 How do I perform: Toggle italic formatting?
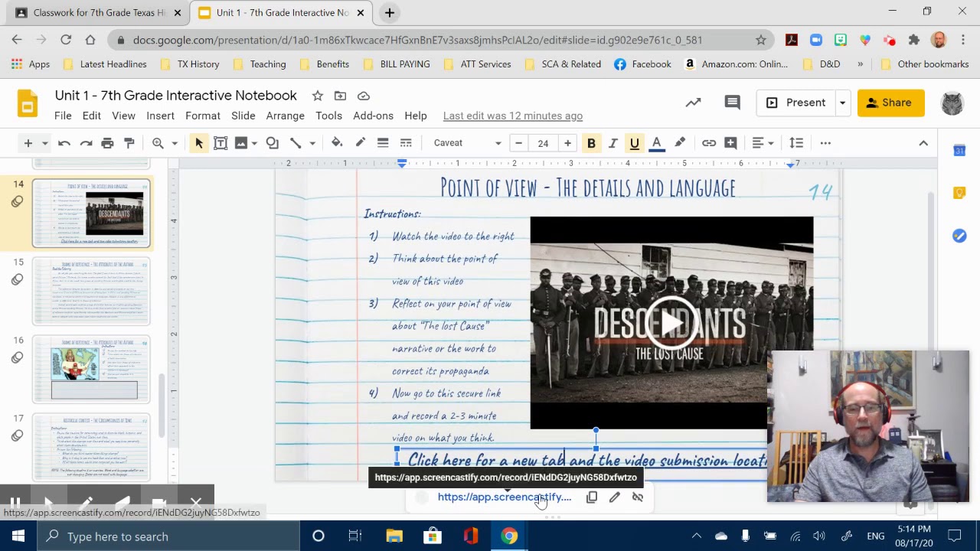coord(612,143)
